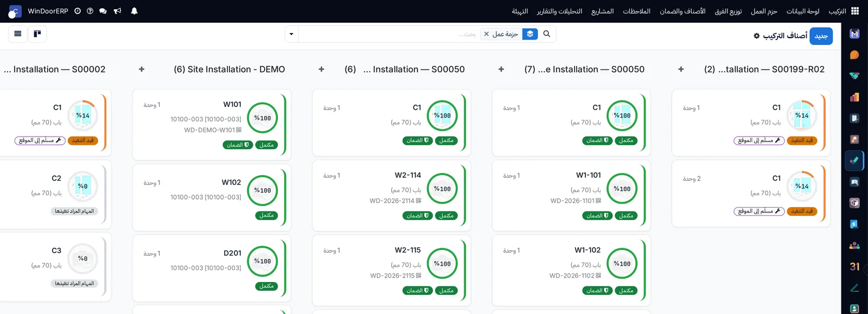
Task: Click the user avatar in top bar
Action: (15, 11)
